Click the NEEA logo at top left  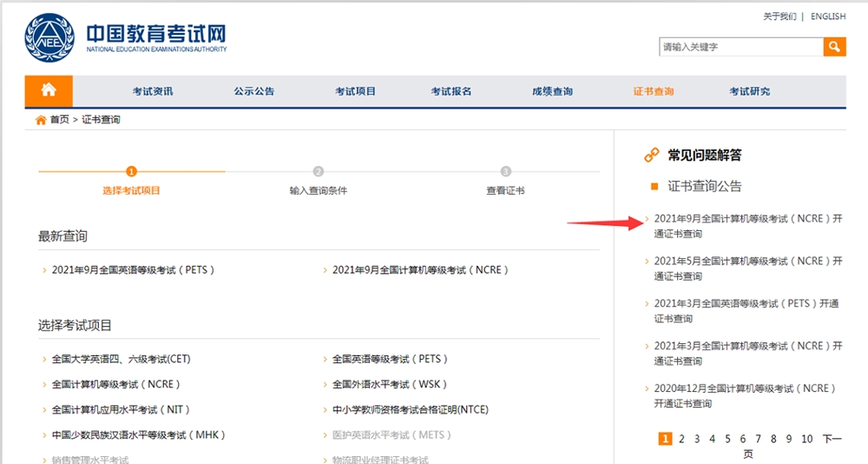[50, 36]
